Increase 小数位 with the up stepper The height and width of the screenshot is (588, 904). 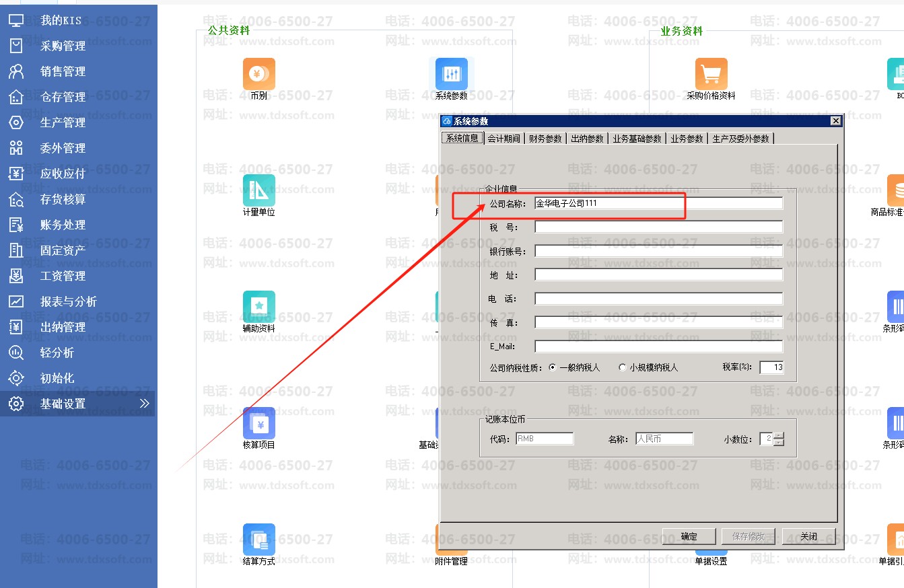point(779,435)
